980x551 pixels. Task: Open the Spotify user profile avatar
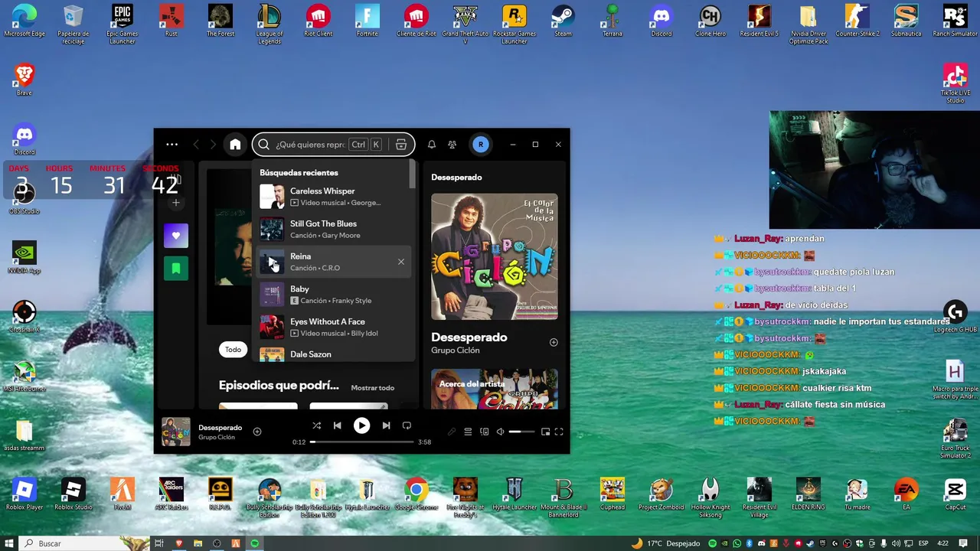(480, 145)
